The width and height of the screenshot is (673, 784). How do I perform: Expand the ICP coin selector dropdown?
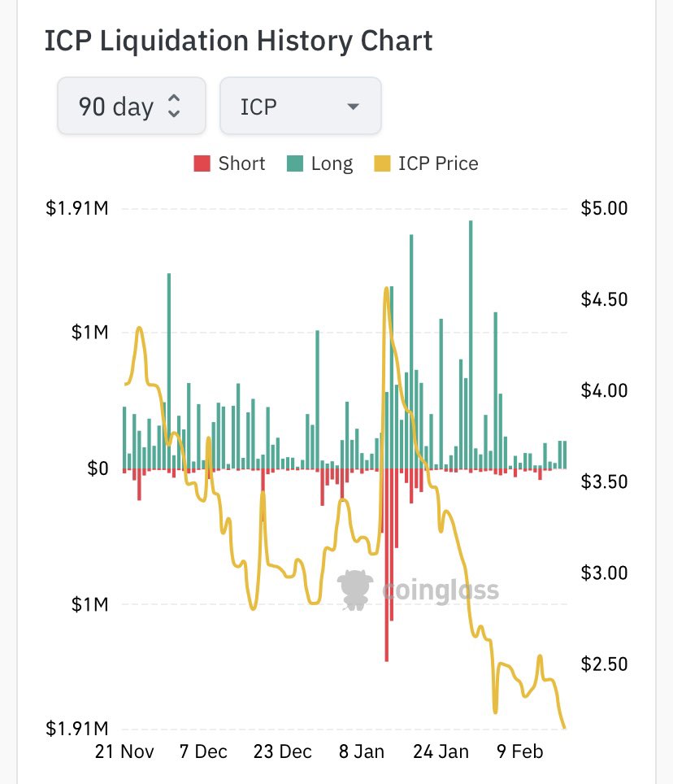coord(300,107)
